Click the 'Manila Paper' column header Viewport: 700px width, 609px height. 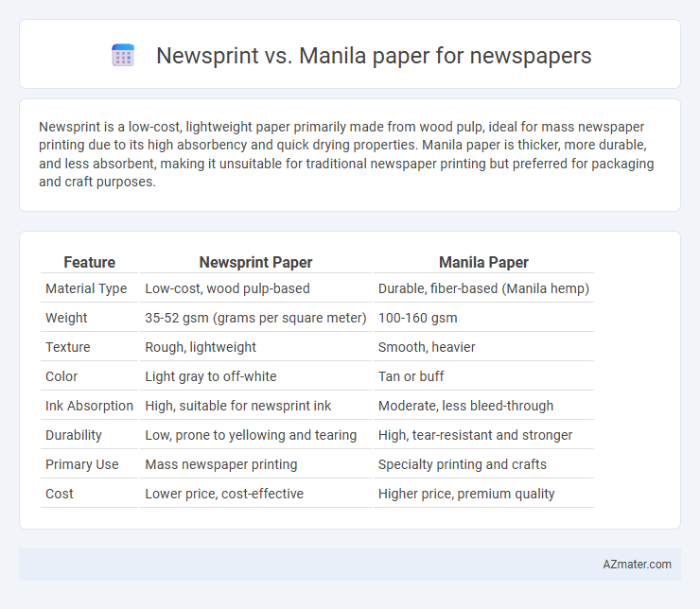(483, 262)
